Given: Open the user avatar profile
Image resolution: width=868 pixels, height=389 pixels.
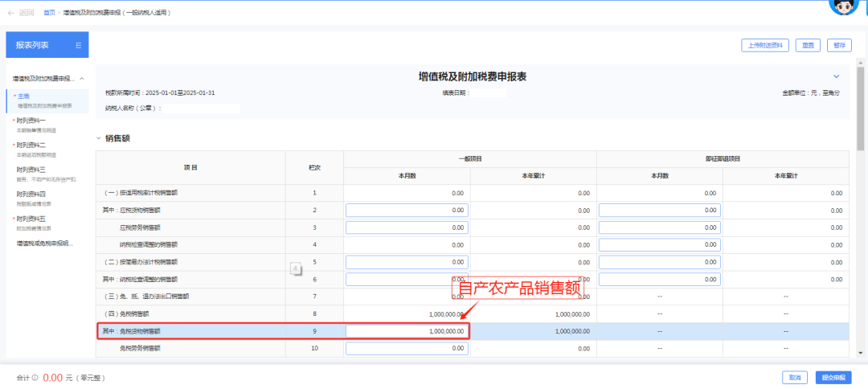Looking at the screenshot, I should click(x=841, y=6).
